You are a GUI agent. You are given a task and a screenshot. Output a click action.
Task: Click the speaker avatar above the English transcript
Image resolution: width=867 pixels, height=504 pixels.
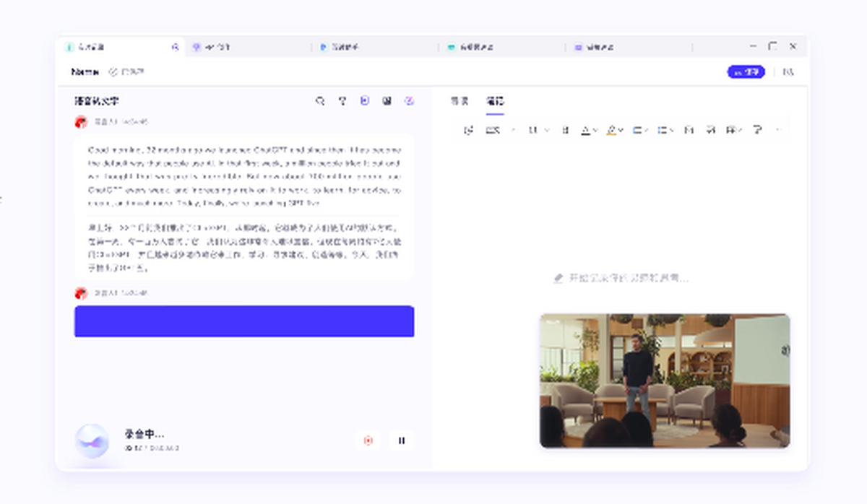pos(81,122)
